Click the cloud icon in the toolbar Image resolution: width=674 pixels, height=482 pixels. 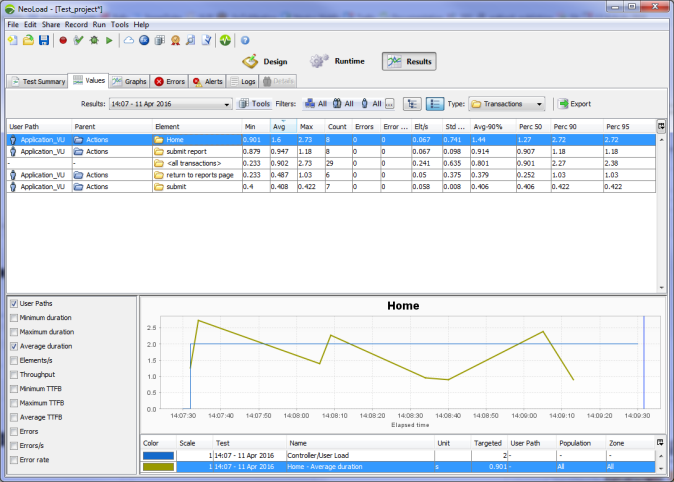pyautogui.click(x=128, y=40)
